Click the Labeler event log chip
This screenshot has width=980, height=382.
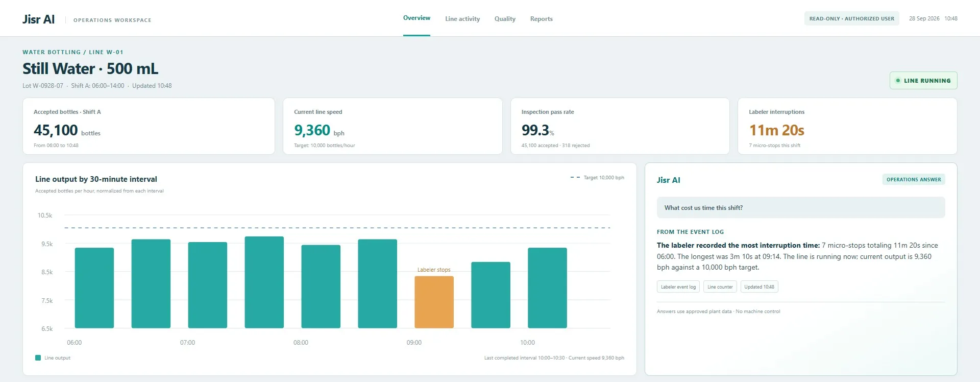pos(678,287)
